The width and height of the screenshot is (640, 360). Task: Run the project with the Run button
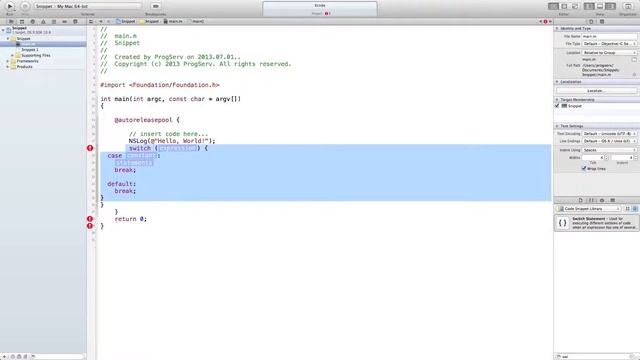(x=10, y=6)
